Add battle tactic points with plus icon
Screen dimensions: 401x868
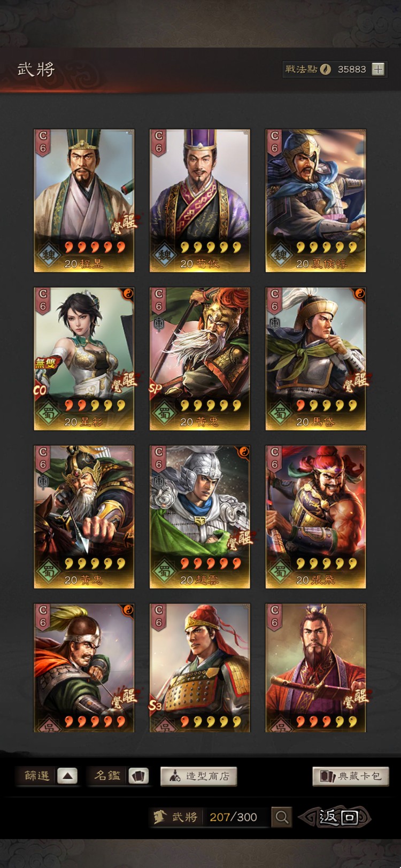tap(378, 69)
